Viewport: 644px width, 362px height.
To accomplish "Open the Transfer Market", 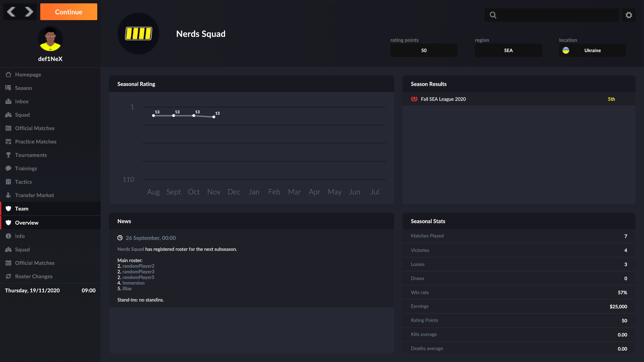I will pos(35,195).
